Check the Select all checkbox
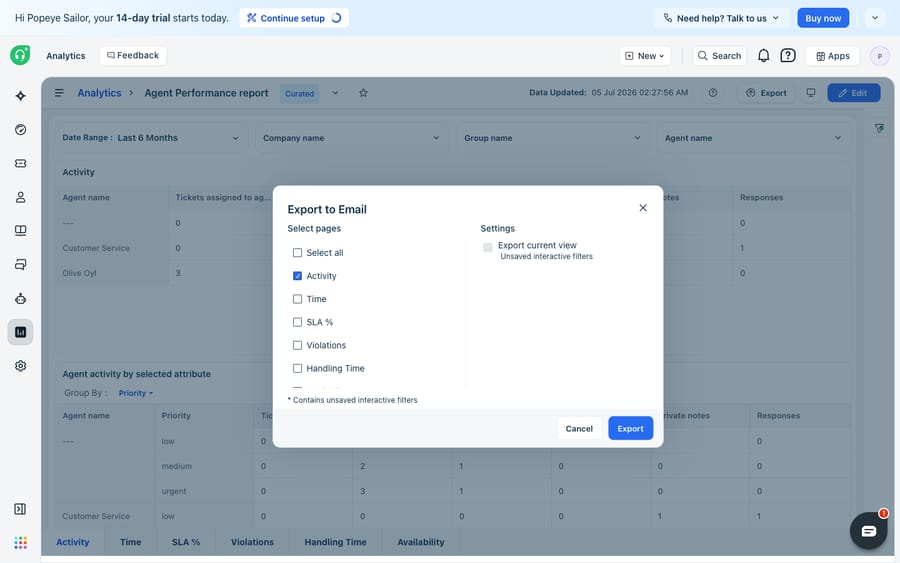 (297, 253)
